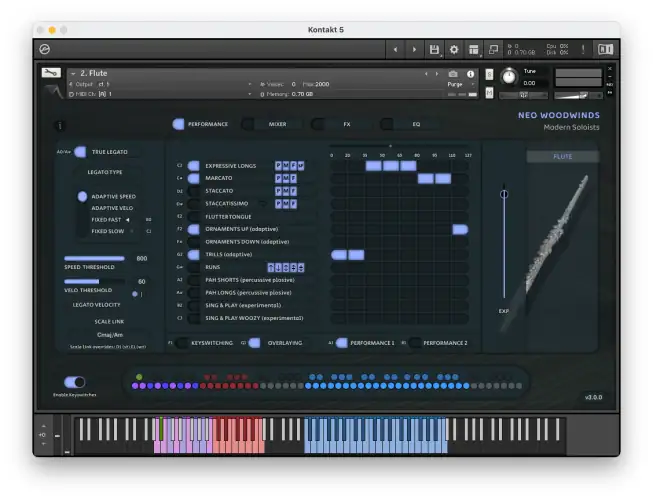Switch to the EQ tab
Image resolution: width=653 pixels, height=500 pixels.
pyautogui.click(x=409, y=124)
